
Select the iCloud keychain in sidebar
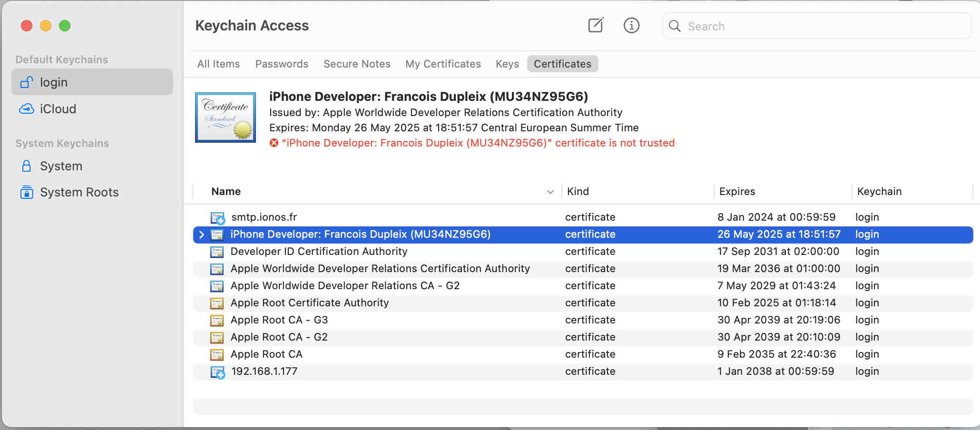(x=58, y=109)
